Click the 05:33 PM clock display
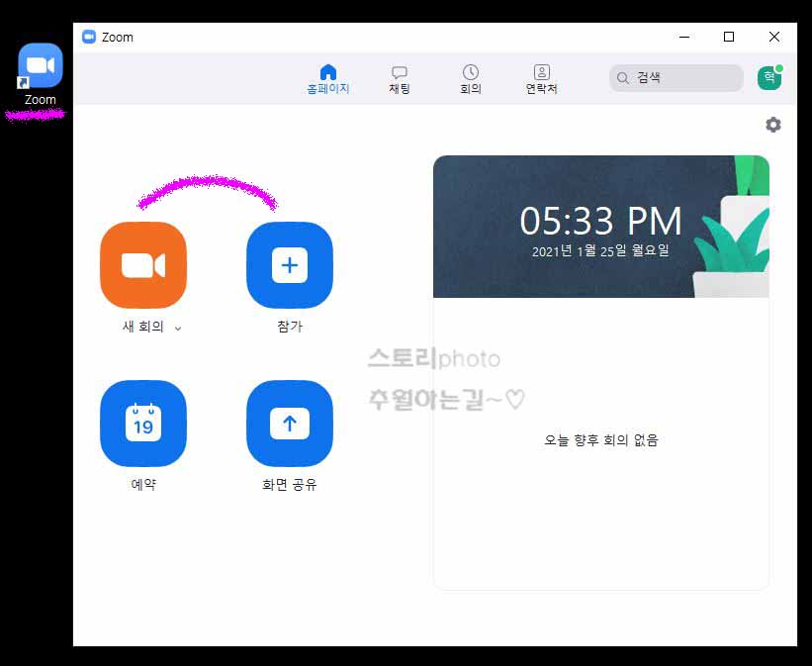Screen dimensions: 812x666 click(600, 222)
